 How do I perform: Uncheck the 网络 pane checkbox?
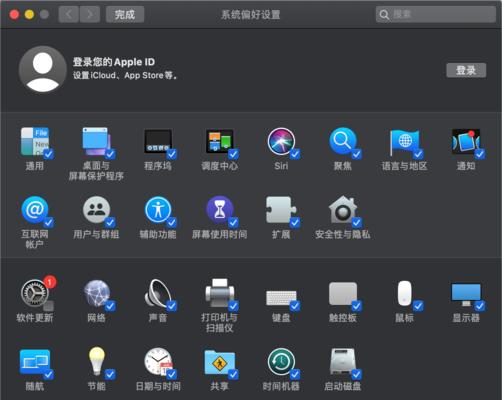pos(110,306)
